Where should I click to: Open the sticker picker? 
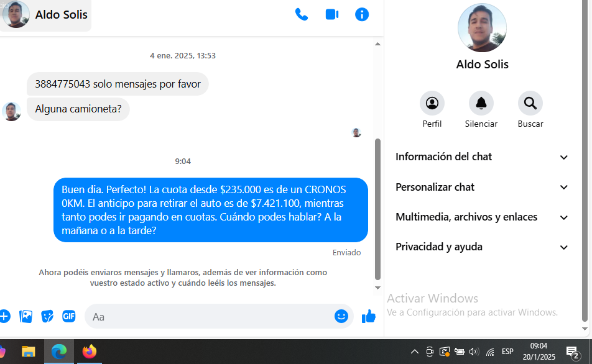47,316
